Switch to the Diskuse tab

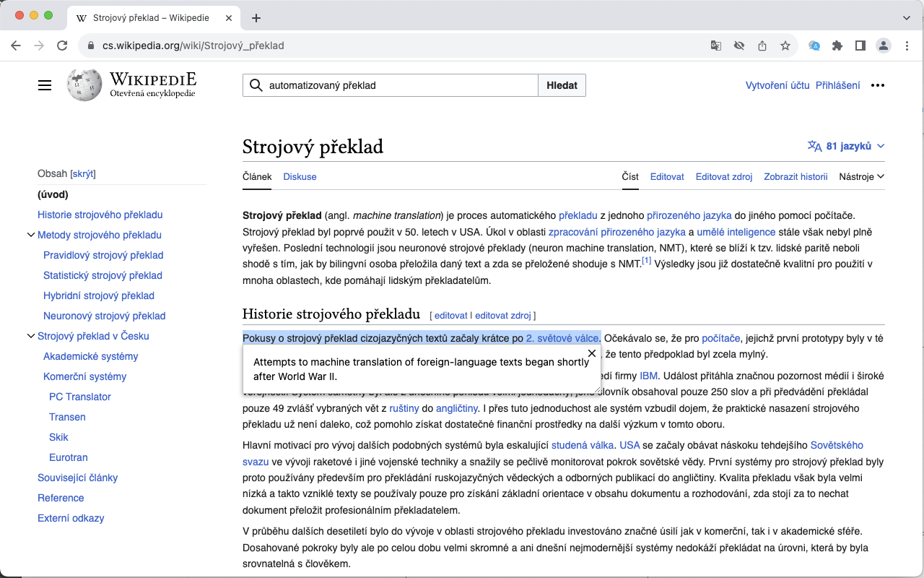[299, 176]
